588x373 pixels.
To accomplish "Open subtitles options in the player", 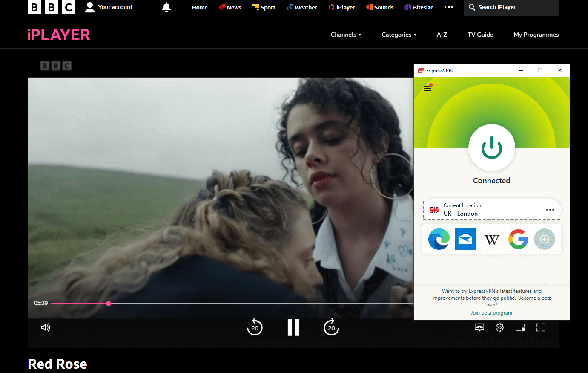I will tap(479, 327).
